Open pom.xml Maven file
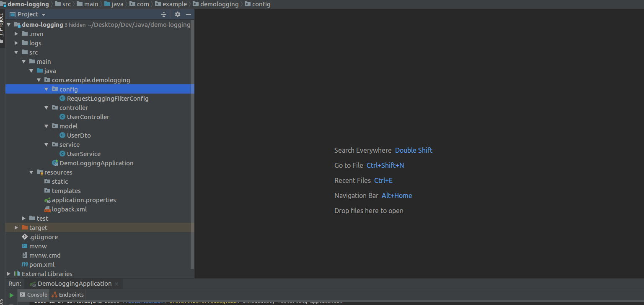Image resolution: width=644 pixels, height=305 pixels. pos(41,265)
